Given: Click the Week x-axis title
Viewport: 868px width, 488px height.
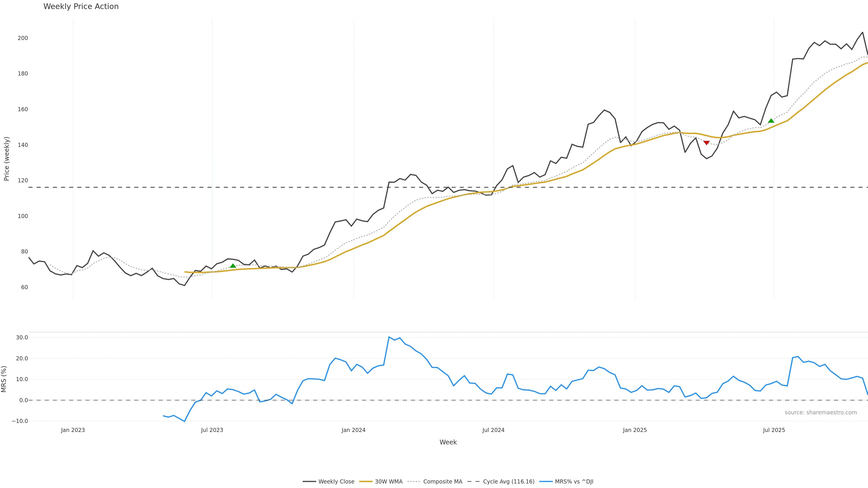Looking at the screenshot, I should pyautogui.click(x=448, y=442).
